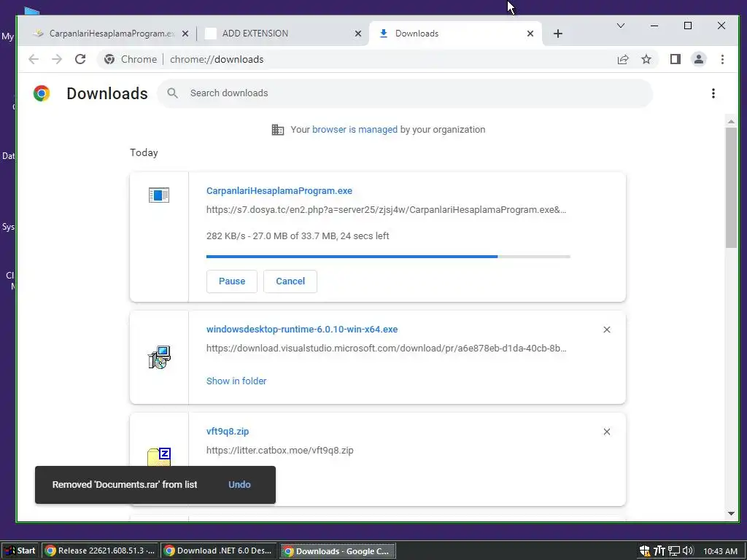The height and width of the screenshot is (560, 747).
Task: Click the security shield tray icon
Action: 645,551
